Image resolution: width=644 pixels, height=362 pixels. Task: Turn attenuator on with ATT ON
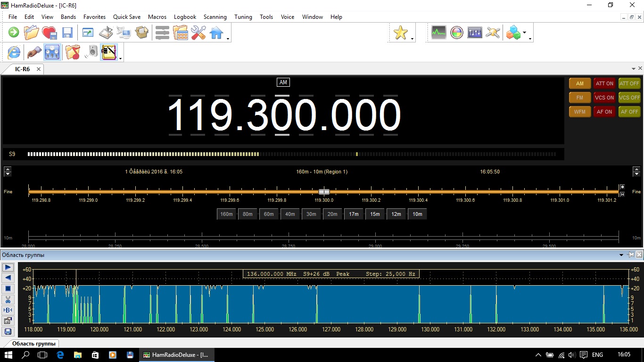(604, 83)
